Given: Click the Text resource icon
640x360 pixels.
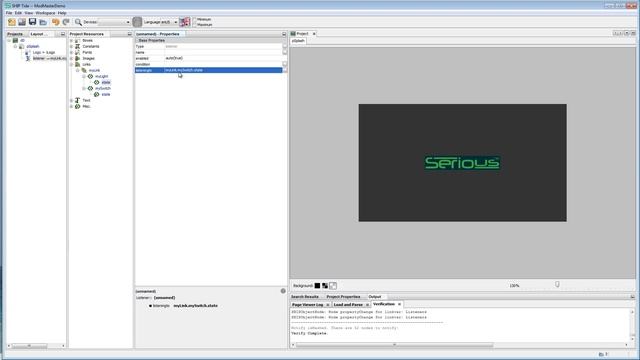Looking at the screenshot, I should [x=78, y=100].
